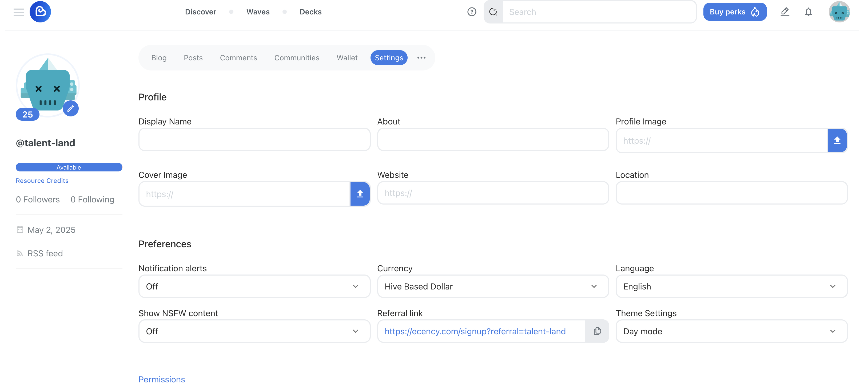This screenshot has height=388, width=868.
Task: Click edit pencil on profile avatar
Action: (70, 108)
